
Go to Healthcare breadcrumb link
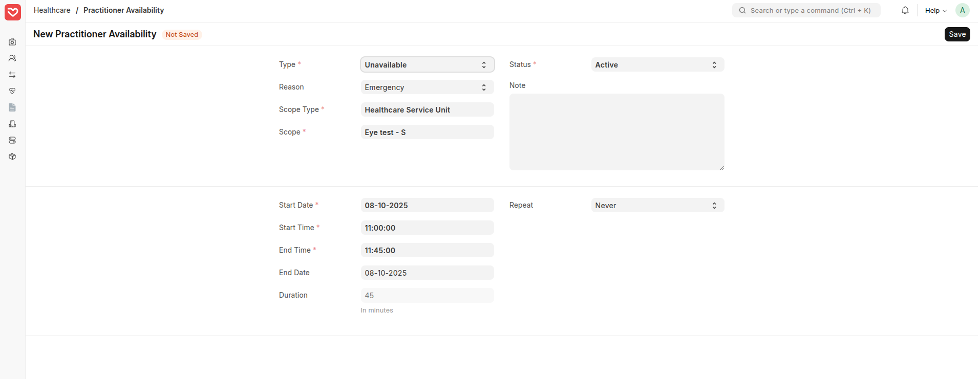(52, 10)
